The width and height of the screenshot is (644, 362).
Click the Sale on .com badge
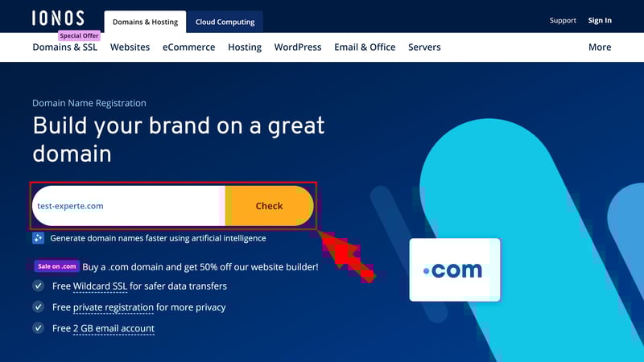56,266
